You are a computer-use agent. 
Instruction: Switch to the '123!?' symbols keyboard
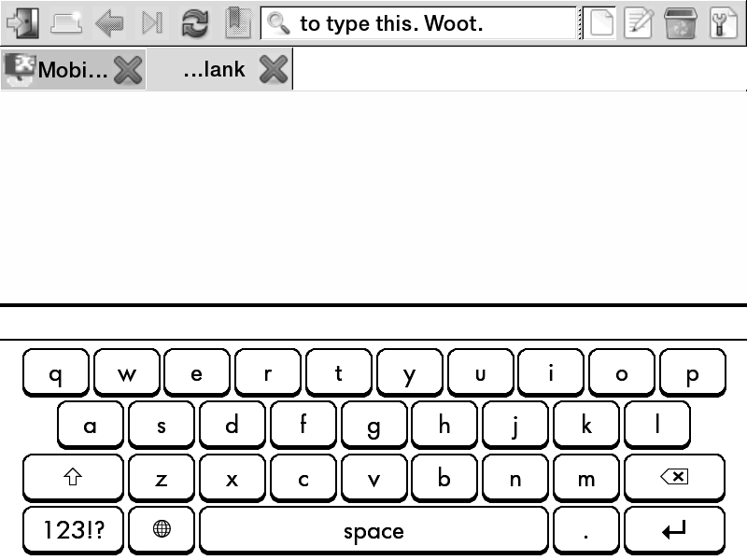tap(73, 530)
